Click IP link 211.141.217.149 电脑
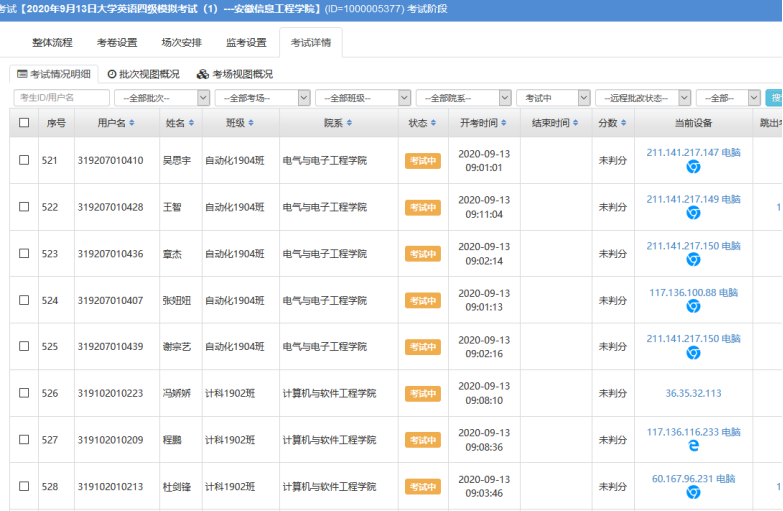783x511 pixels. point(693,199)
